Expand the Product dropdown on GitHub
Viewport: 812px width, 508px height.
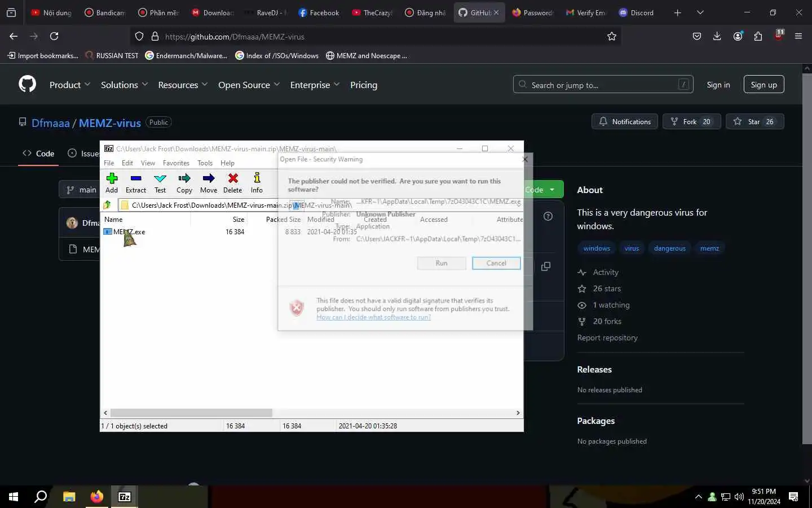[x=70, y=85]
